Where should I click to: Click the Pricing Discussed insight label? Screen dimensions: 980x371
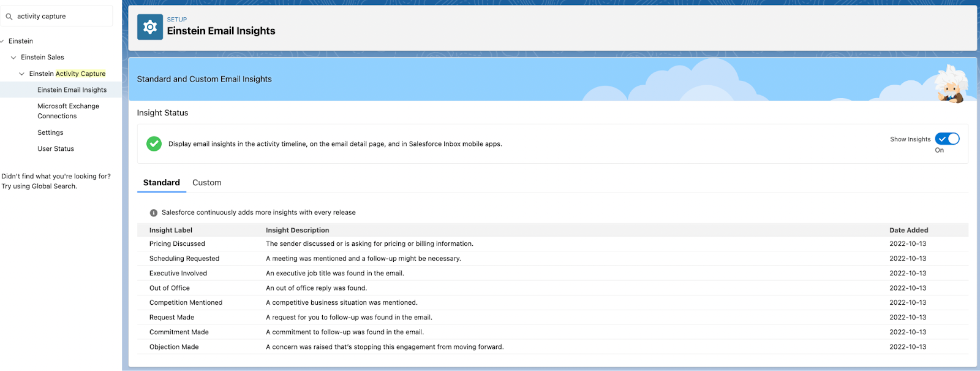[x=177, y=244]
